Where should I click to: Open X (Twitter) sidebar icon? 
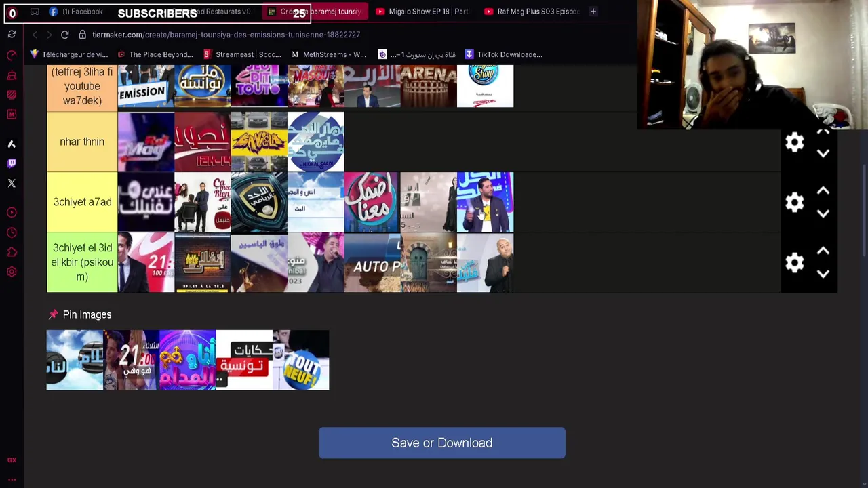coord(12,183)
